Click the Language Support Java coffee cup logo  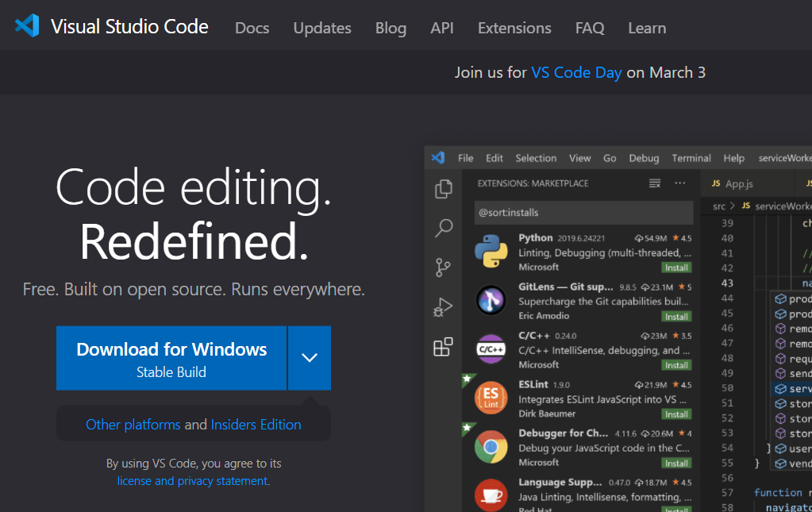(491, 495)
